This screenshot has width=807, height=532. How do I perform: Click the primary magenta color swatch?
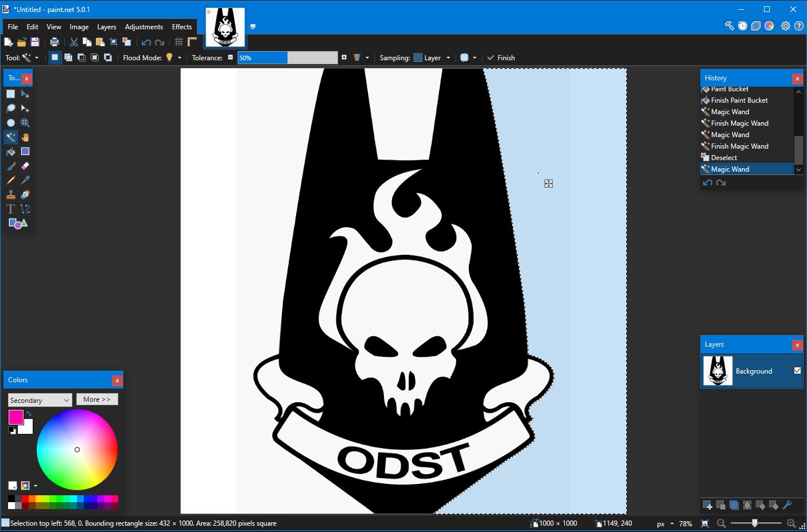15,417
